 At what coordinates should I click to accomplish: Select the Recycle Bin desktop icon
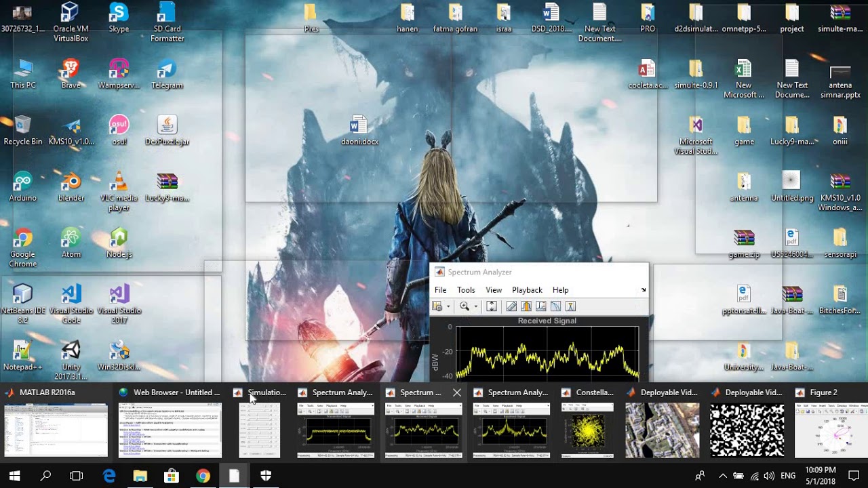[x=23, y=130]
